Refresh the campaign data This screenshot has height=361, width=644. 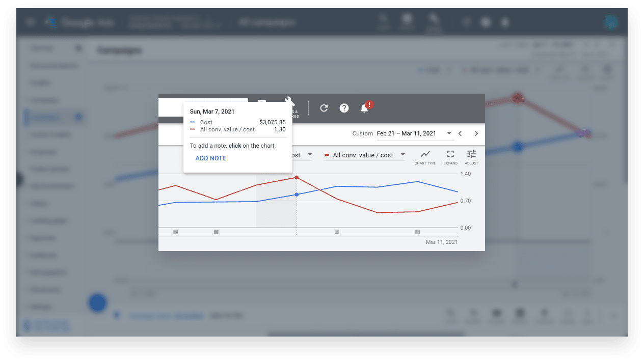tap(324, 108)
